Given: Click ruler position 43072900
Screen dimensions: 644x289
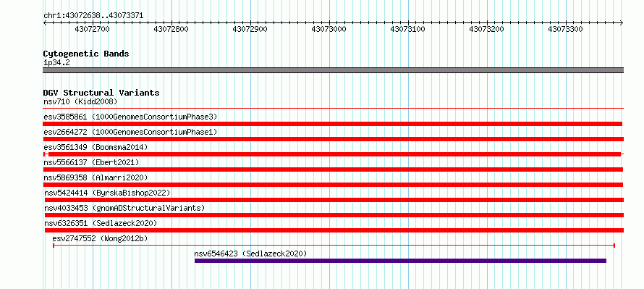Looking at the screenshot, I should click(x=250, y=29).
